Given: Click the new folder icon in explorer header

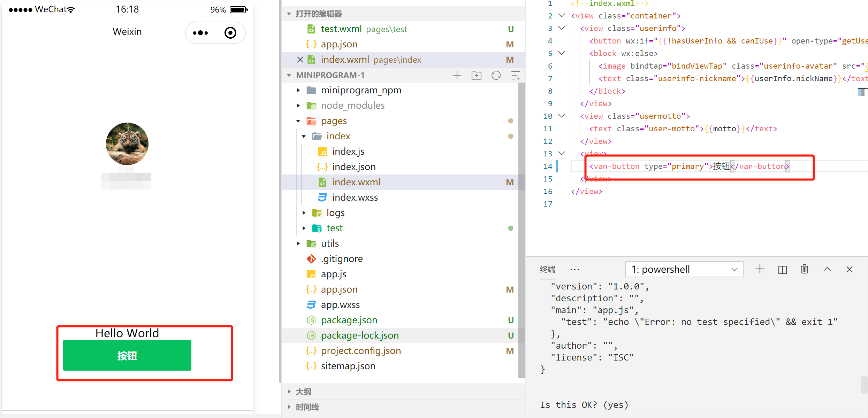Looking at the screenshot, I should point(477,75).
